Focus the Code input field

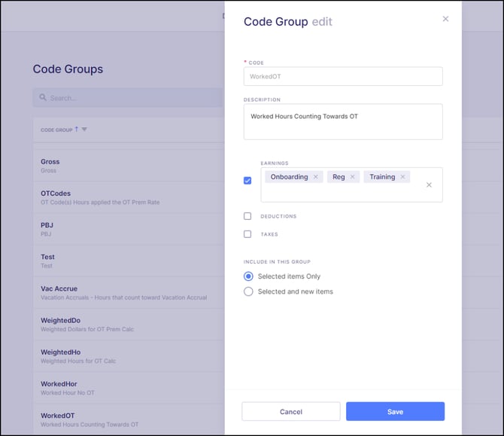(x=343, y=77)
